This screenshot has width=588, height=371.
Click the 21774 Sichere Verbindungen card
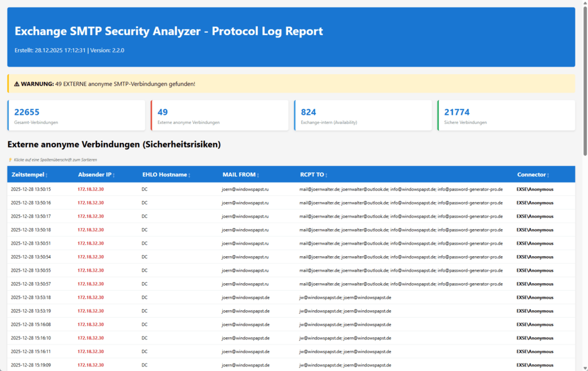[506, 114]
